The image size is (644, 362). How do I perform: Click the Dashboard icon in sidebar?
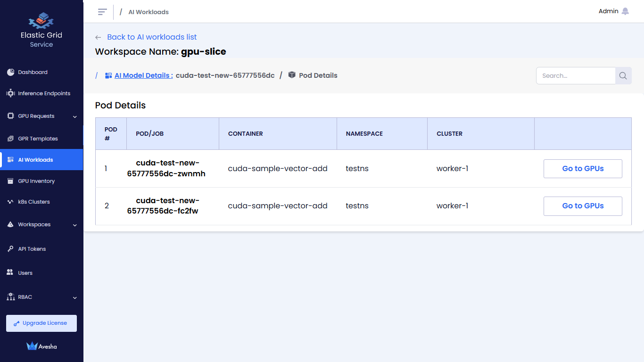(x=11, y=72)
